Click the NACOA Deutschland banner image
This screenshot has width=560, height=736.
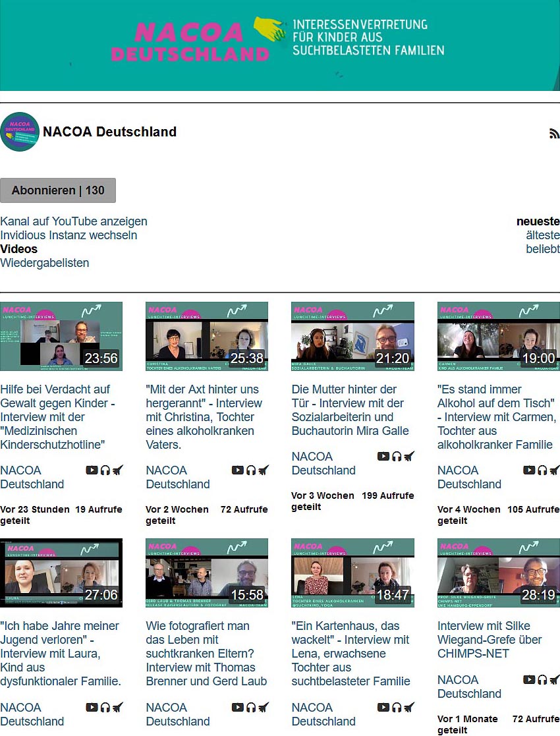pyautogui.click(x=280, y=45)
